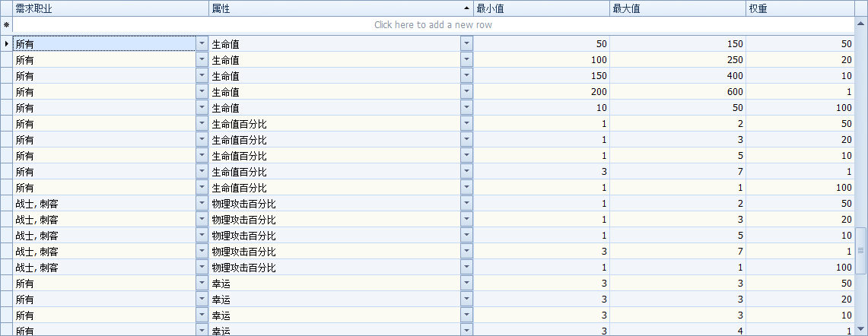Click the current-row arrow indicator on first row
The image size is (868, 336).
click(x=6, y=44)
